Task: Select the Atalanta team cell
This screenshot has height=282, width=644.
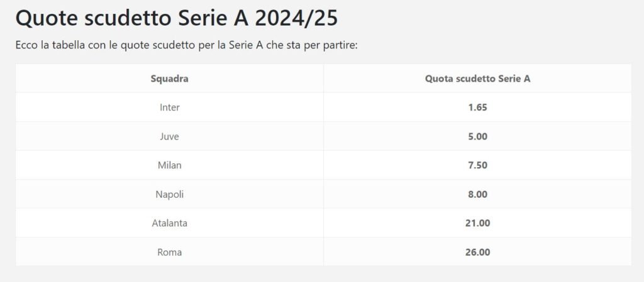Action: tap(170, 223)
